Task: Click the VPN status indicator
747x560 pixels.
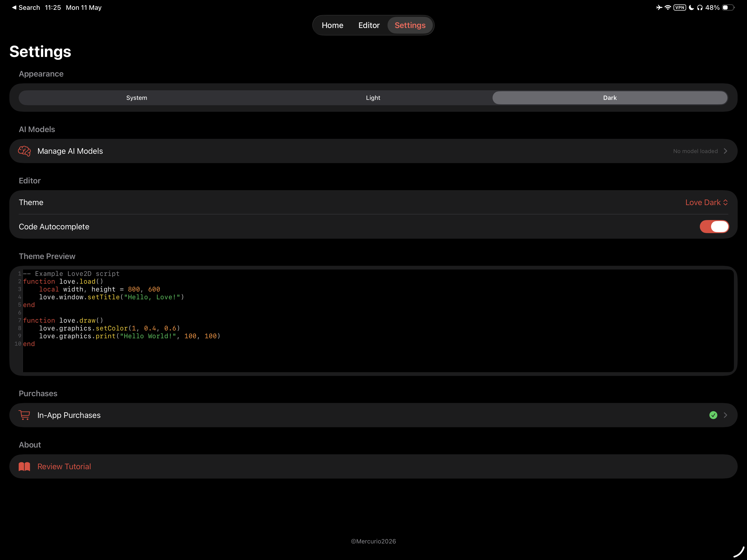Action: pos(680,7)
